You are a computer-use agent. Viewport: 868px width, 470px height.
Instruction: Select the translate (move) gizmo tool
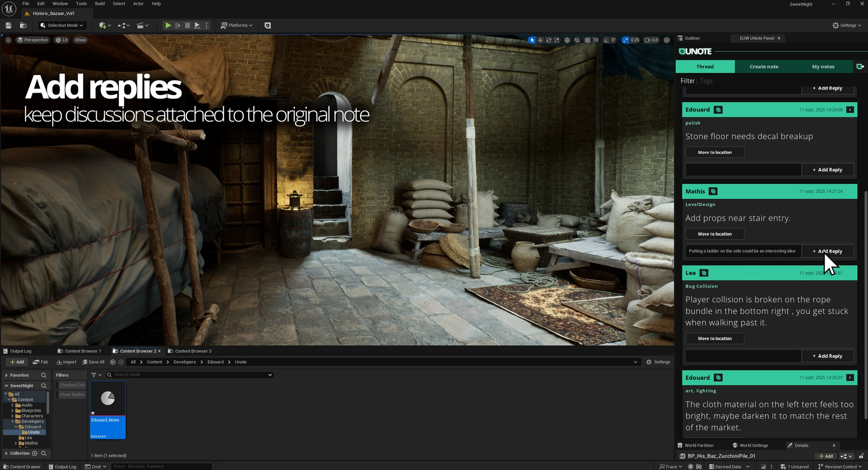click(540, 40)
